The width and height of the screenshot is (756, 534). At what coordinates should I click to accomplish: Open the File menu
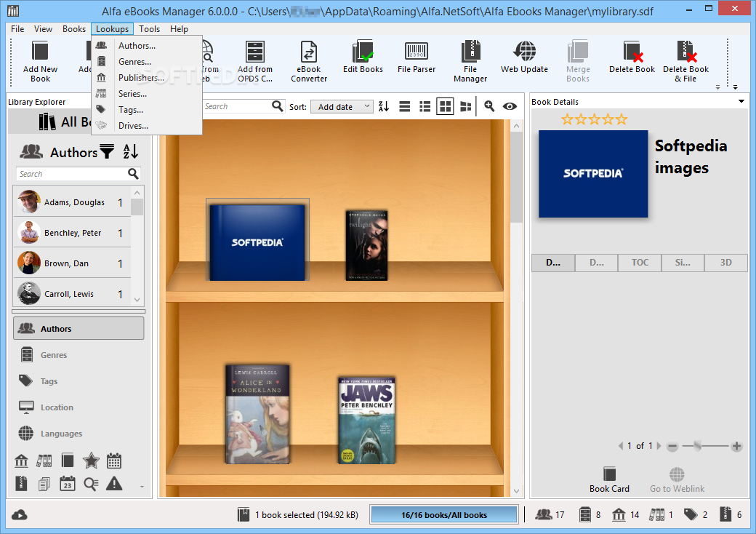17,29
